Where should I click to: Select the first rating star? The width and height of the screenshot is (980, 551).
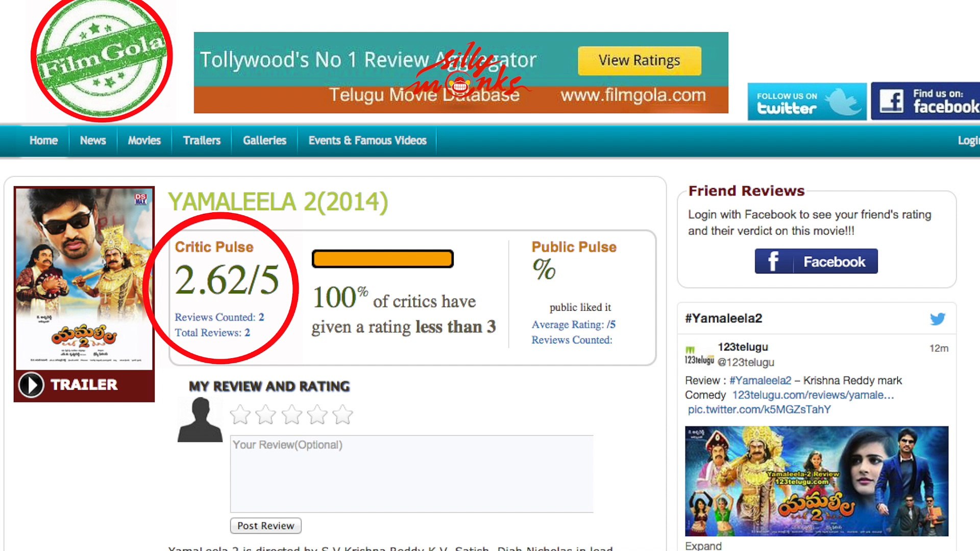[x=240, y=415]
